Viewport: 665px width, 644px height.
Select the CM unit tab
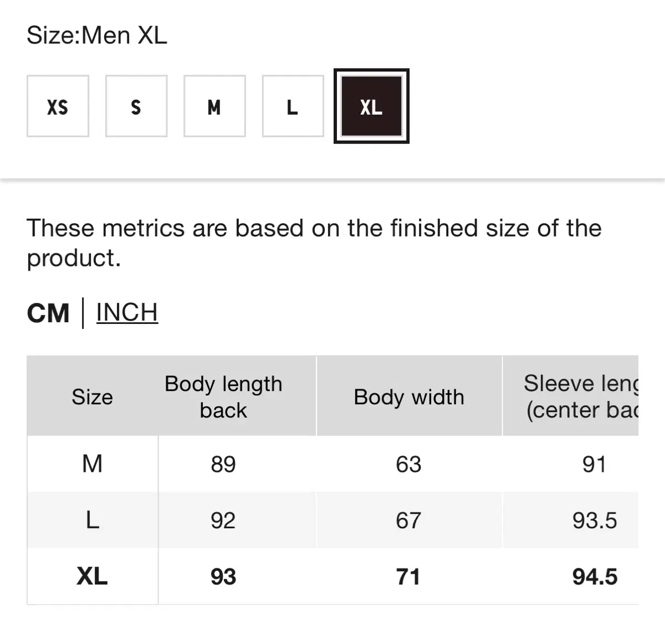point(48,313)
